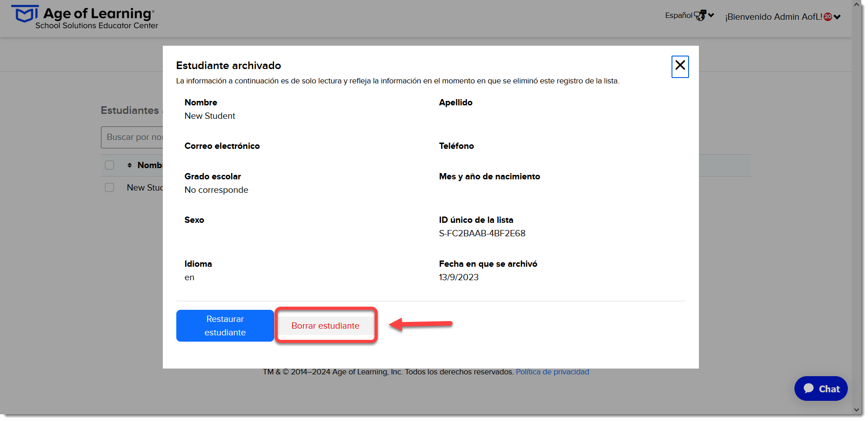Click the Nombre value New Student
This screenshot has width=868, height=421.
point(210,116)
